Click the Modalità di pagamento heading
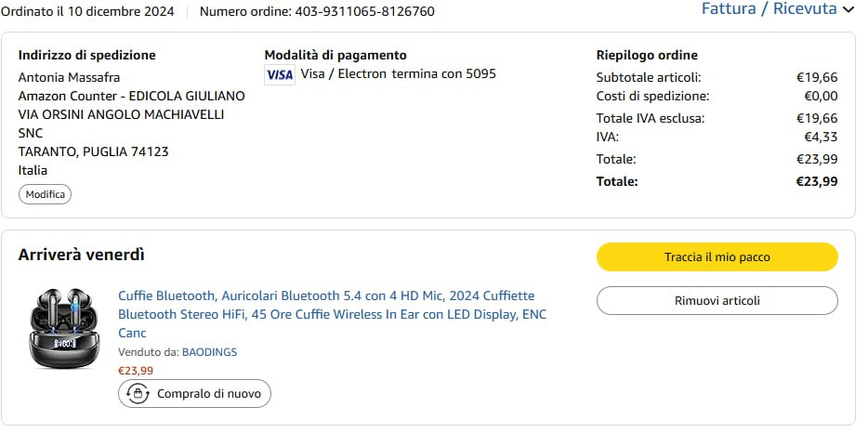Screen dimensions: 868x433 click(x=335, y=55)
